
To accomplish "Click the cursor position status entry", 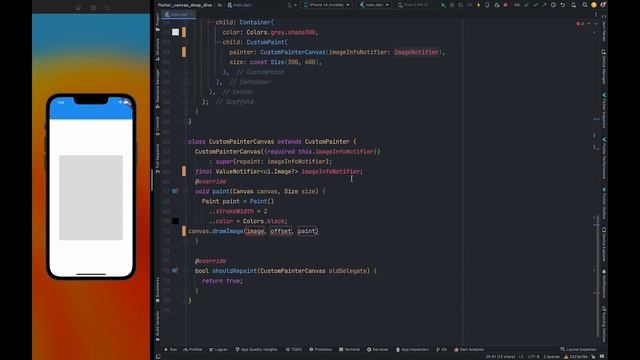I will click(500, 357).
